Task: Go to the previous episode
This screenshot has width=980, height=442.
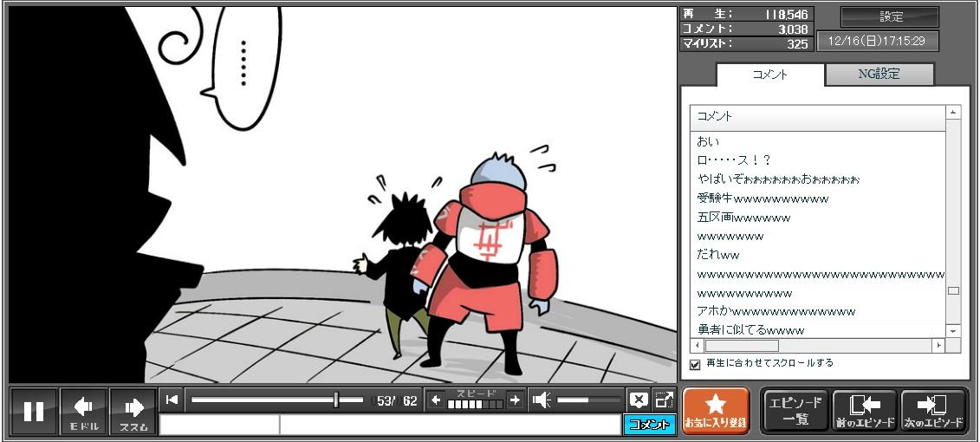Action: coord(864,411)
